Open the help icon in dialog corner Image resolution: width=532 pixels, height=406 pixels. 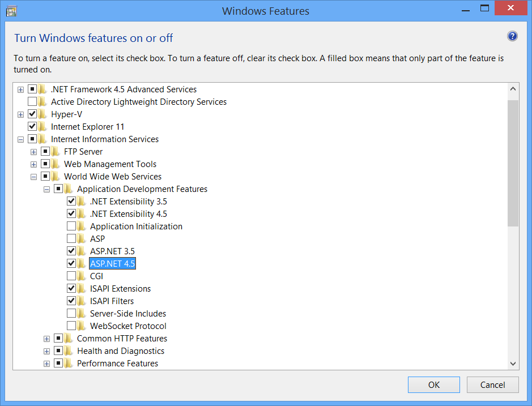click(512, 36)
